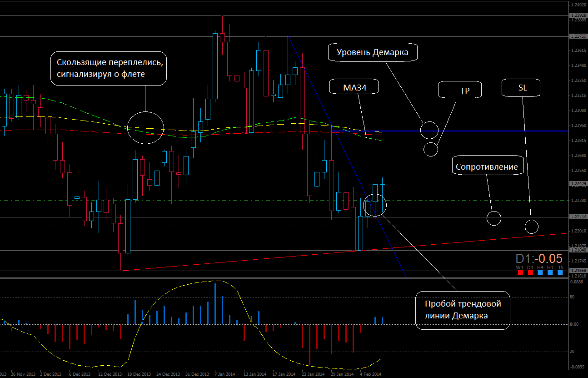Click the blue H1 timeframe indicator square
The width and height of the screenshot is (588, 378).
[x=550, y=272]
